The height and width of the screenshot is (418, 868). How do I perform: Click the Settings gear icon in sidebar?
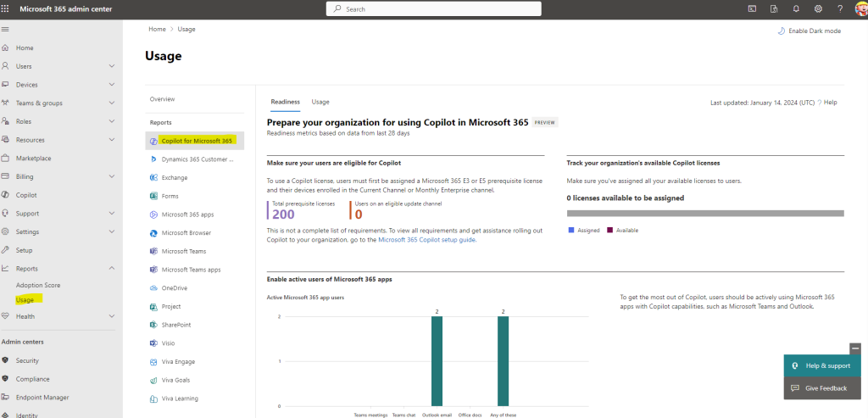point(6,231)
